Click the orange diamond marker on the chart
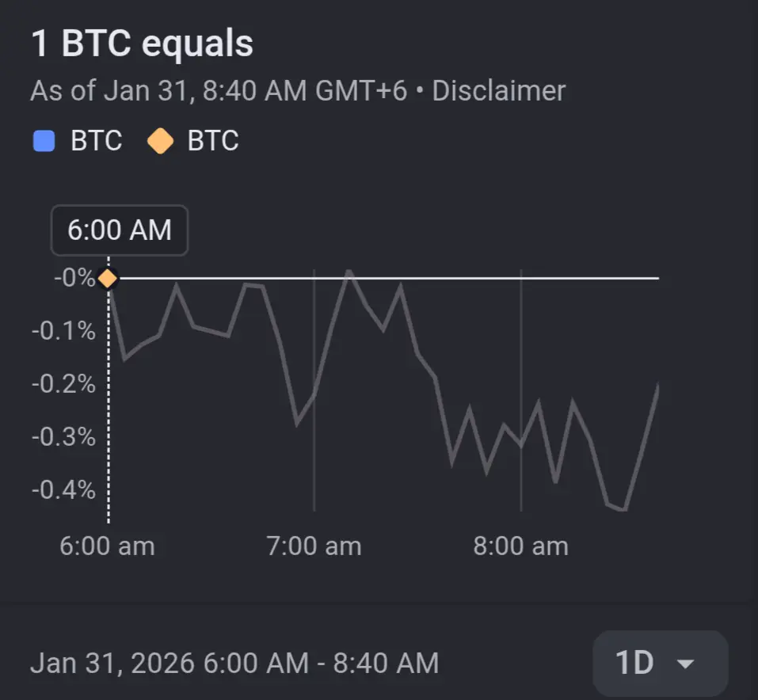Viewport: 758px width, 700px height. pyautogui.click(x=108, y=279)
